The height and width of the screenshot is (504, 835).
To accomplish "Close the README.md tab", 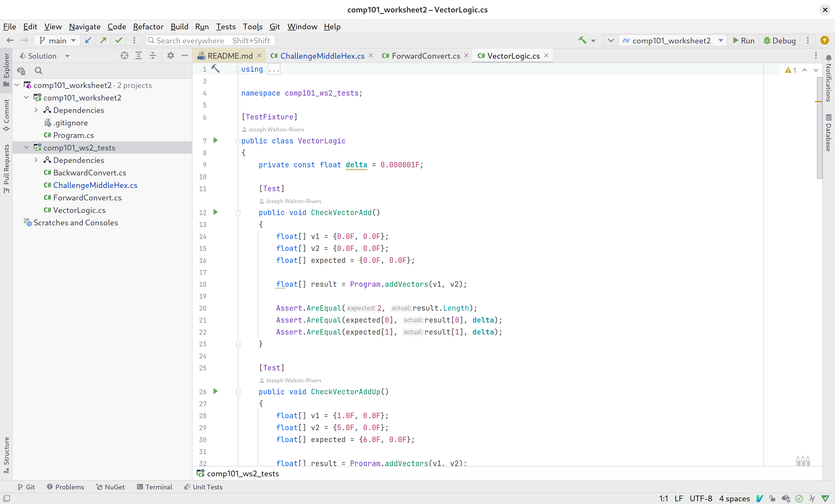I will point(259,55).
